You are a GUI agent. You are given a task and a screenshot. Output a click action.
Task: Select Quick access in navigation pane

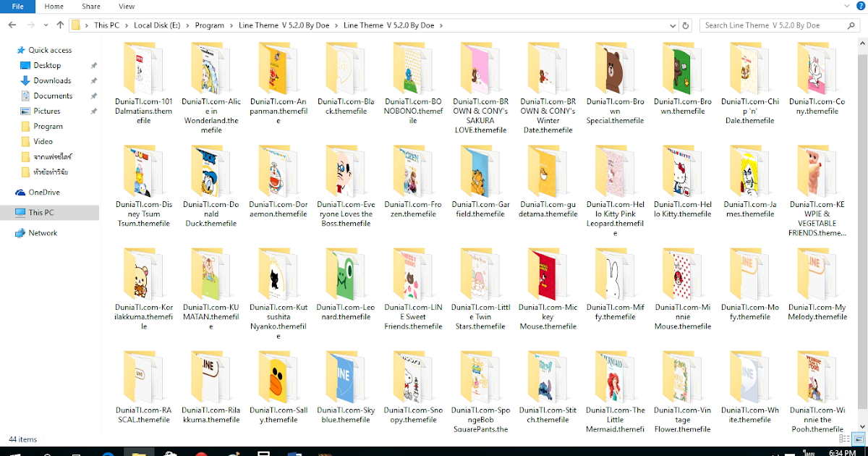[x=50, y=50]
